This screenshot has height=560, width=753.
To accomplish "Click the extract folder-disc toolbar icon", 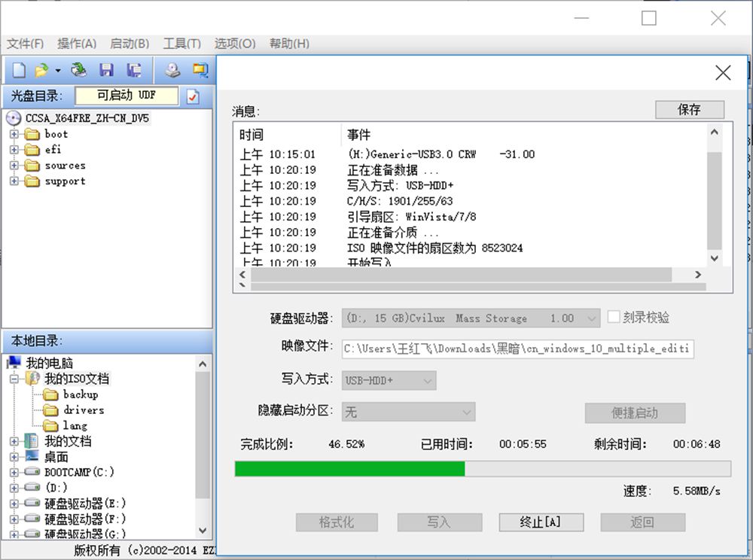I will pos(200,69).
